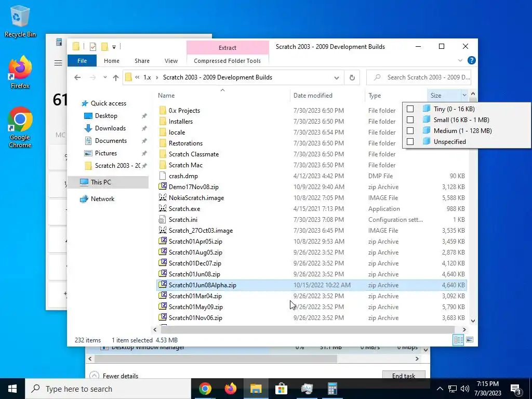Open the Google Chrome desktop shortcut
The image size is (532, 399).
[20, 128]
